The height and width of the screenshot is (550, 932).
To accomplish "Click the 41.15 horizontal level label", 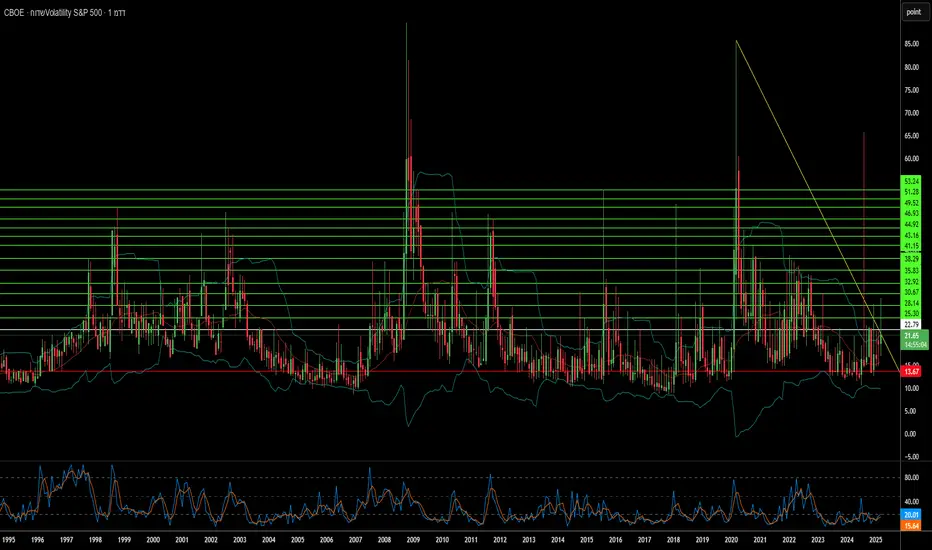I will [911, 246].
